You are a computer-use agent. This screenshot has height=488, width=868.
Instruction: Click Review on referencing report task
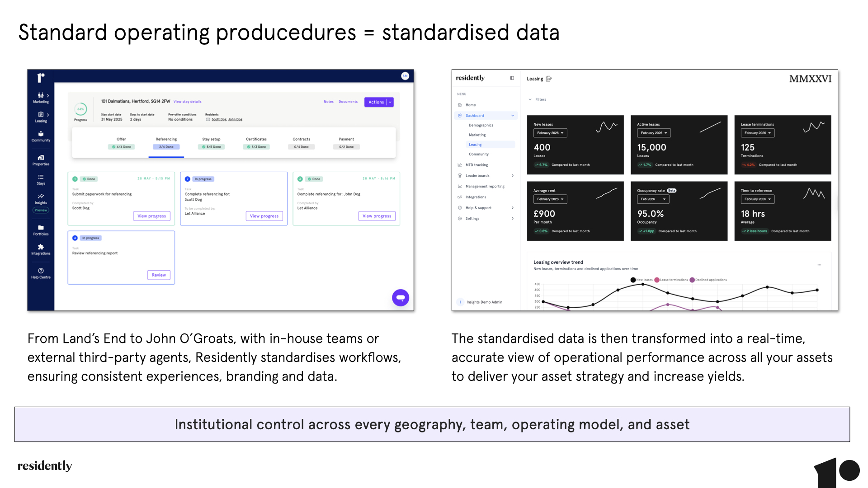point(159,275)
